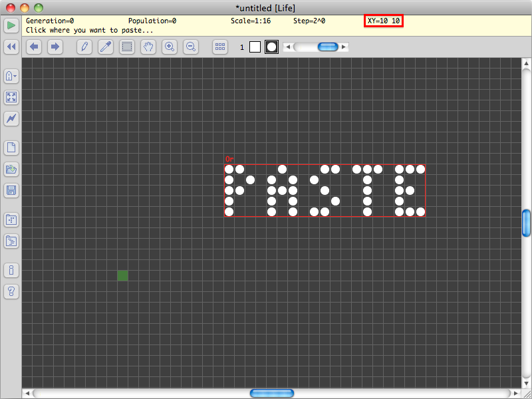This screenshot has height=399, width=532.
Task: Click the horizontal scrollbar left arrow
Action: pyautogui.click(x=27, y=393)
